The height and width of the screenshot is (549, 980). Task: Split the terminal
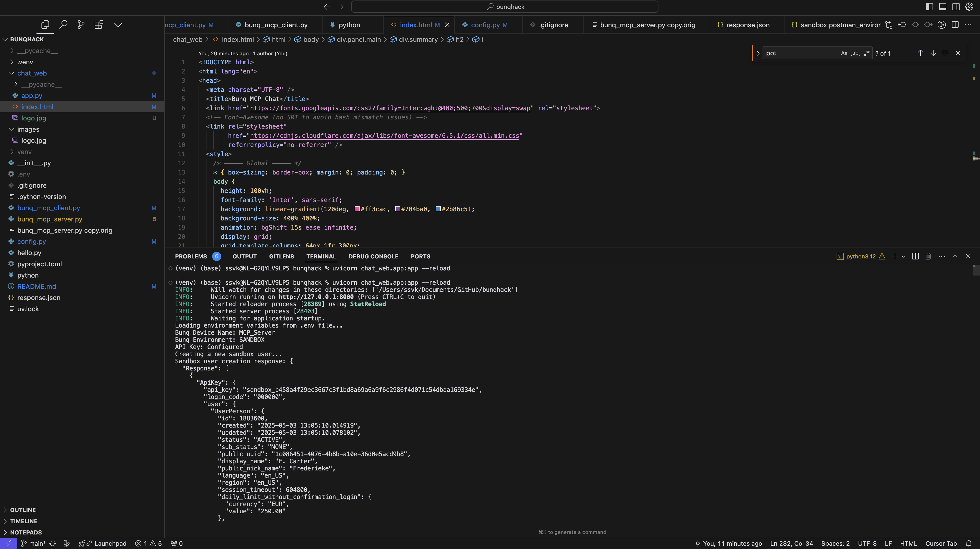click(915, 256)
